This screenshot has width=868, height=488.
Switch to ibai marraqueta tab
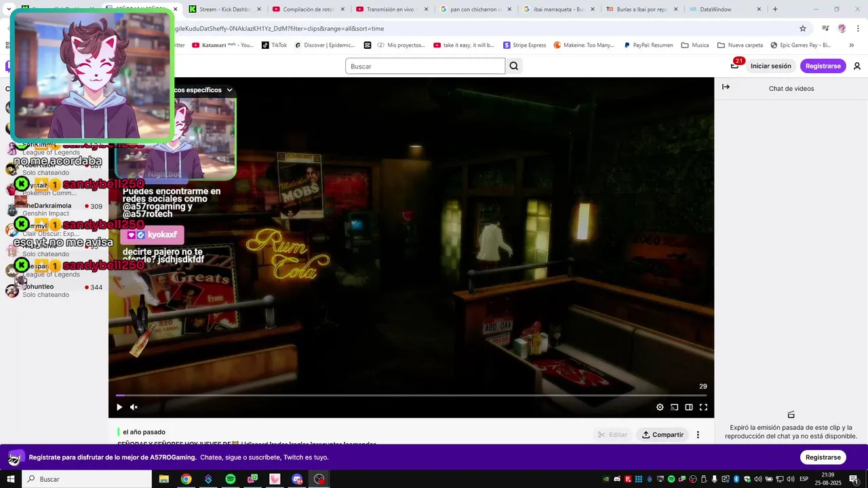click(559, 9)
